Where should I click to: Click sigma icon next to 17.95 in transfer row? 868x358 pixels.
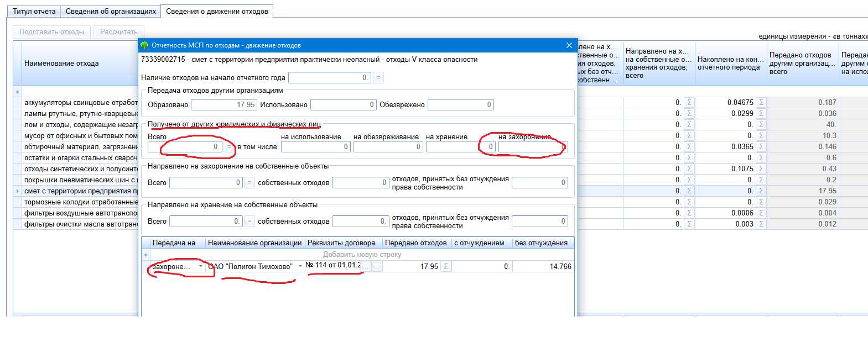446,267
